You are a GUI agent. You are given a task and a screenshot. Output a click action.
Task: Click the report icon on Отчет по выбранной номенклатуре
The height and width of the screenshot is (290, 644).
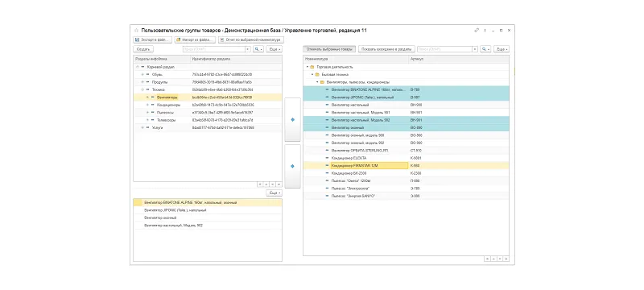[x=222, y=39]
